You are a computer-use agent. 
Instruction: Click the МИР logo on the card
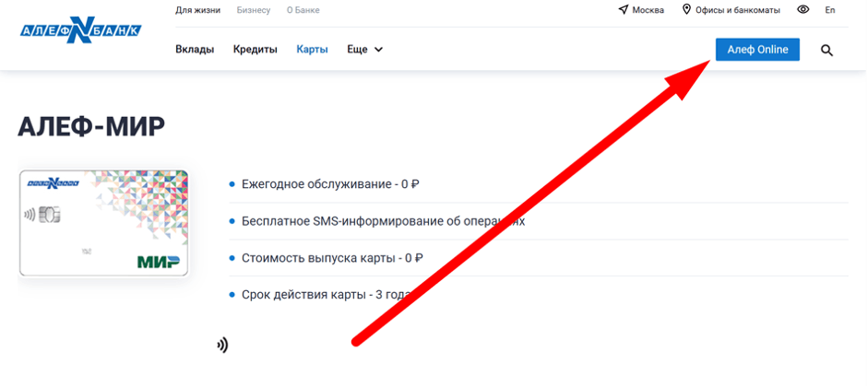pyautogui.click(x=159, y=261)
